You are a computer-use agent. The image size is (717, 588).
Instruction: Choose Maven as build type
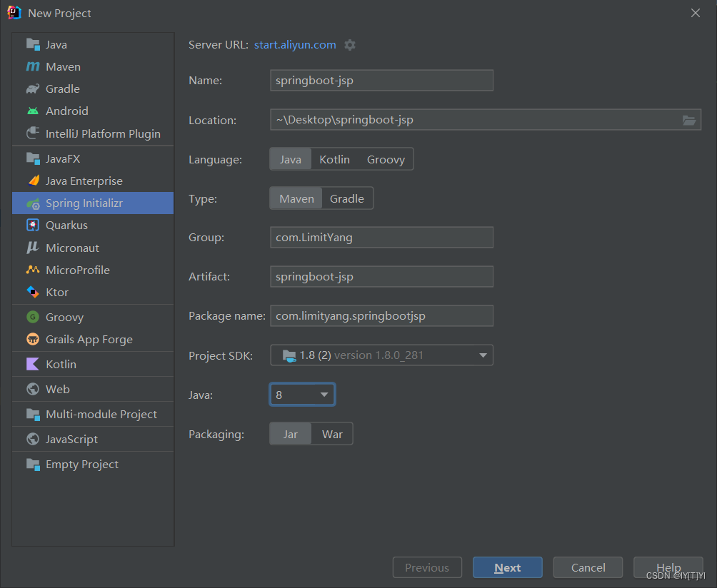coord(296,199)
